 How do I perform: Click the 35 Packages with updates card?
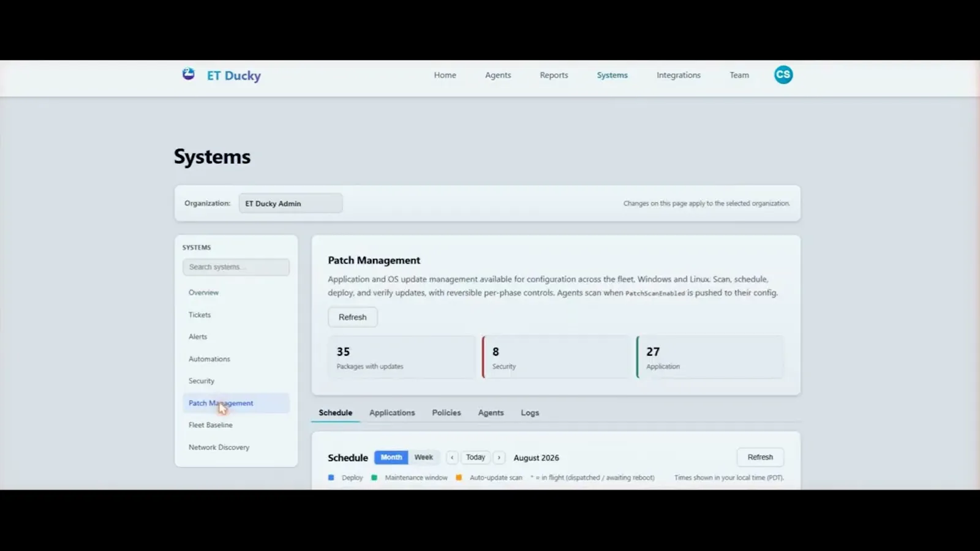click(x=402, y=357)
